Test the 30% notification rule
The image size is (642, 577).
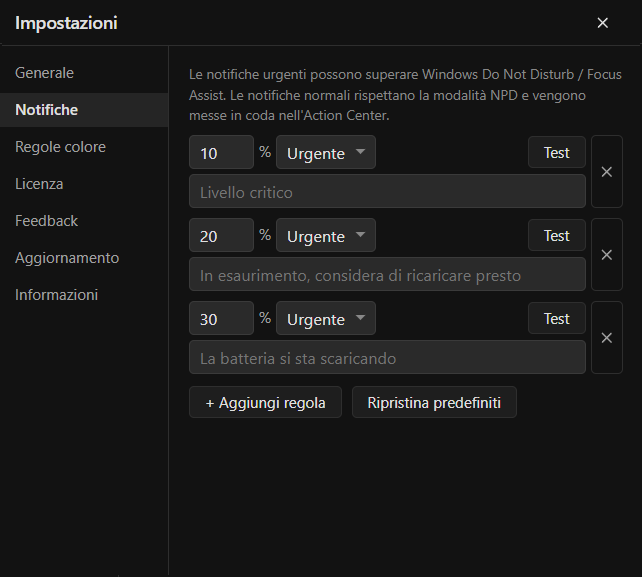coord(557,318)
